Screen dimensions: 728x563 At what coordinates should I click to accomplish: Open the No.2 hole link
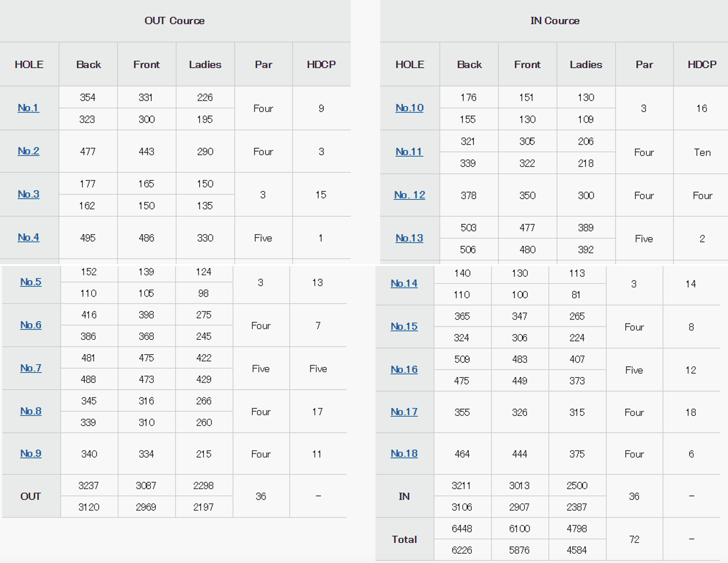point(28,151)
